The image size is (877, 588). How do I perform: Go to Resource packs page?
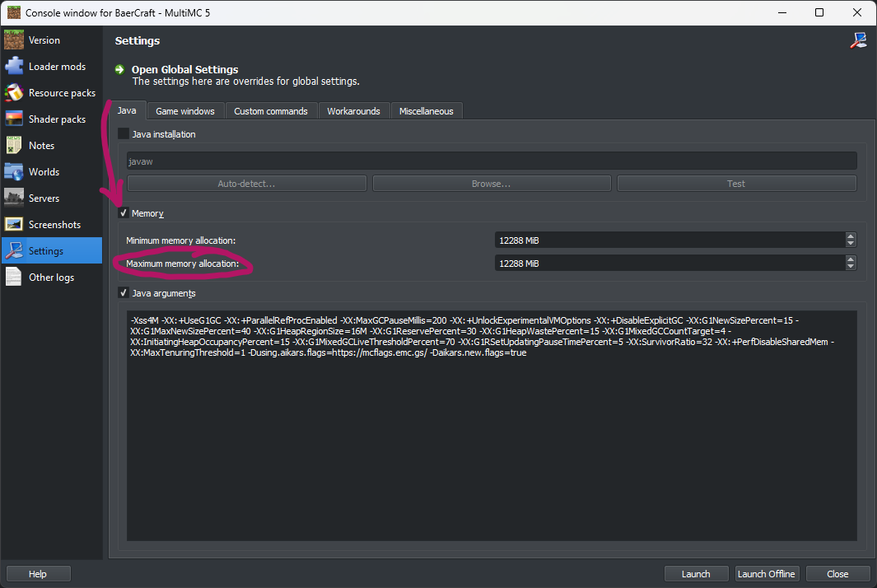tap(51, 93)
